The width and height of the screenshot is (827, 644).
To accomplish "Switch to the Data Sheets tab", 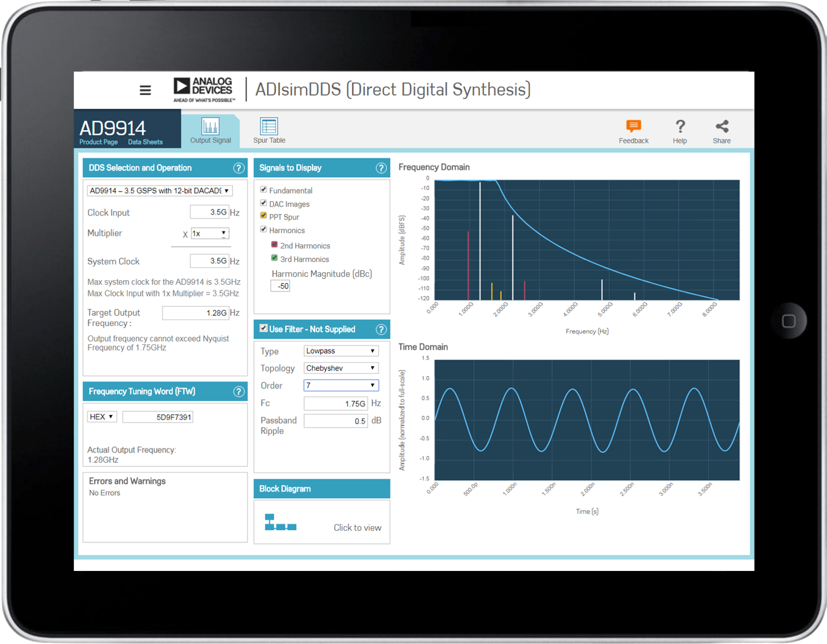I will tap(145, 142).
